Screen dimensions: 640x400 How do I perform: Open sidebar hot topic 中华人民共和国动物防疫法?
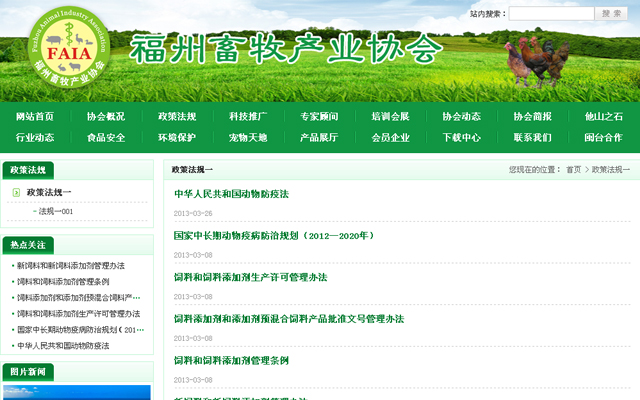tap(63, 346)
